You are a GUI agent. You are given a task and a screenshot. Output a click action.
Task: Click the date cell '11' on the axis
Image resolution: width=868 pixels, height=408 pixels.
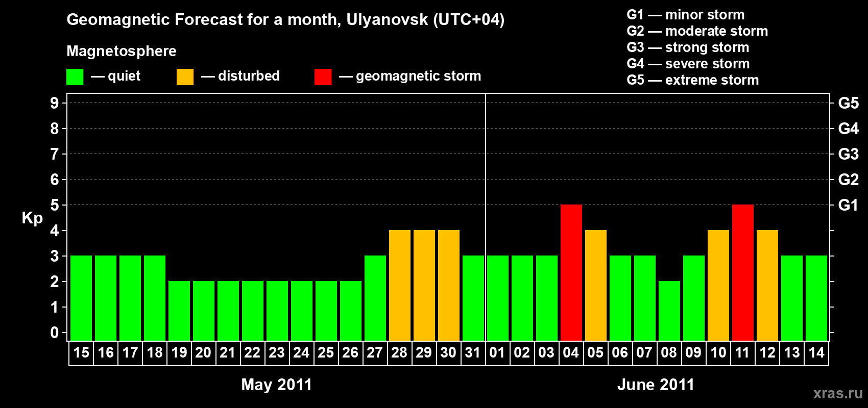point(743,353)
